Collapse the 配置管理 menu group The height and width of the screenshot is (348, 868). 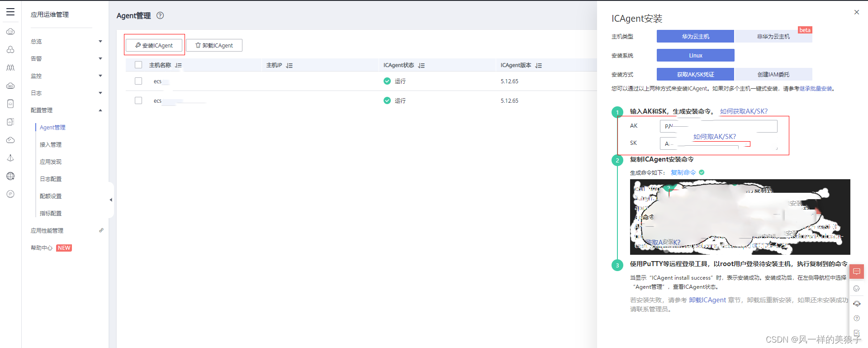(66, 110)
